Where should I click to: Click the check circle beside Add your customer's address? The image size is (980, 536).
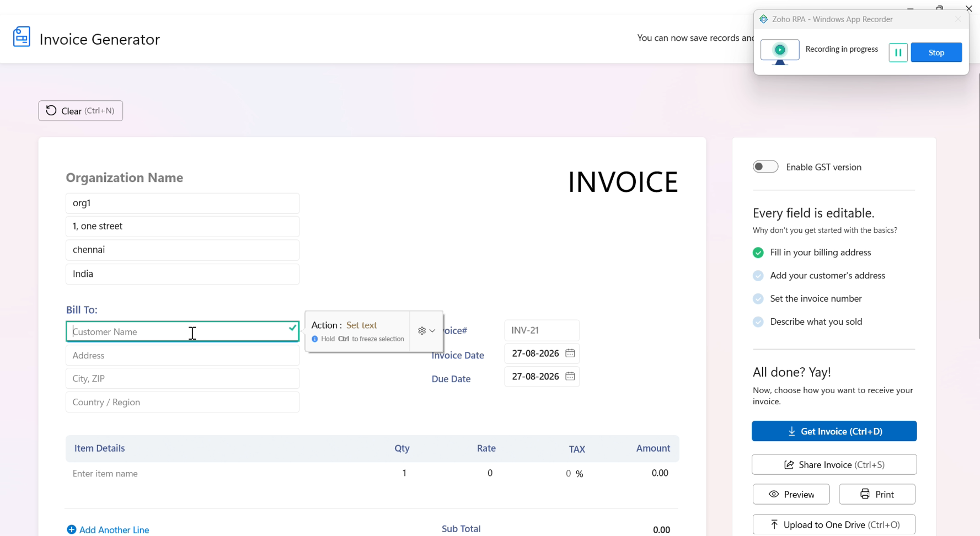tap(758, 276)
